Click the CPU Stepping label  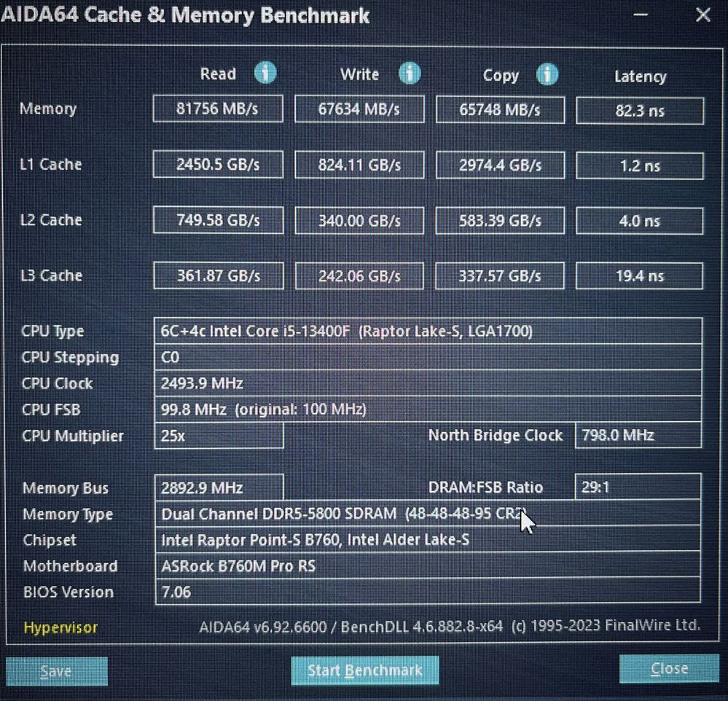[x=70, y=358]
